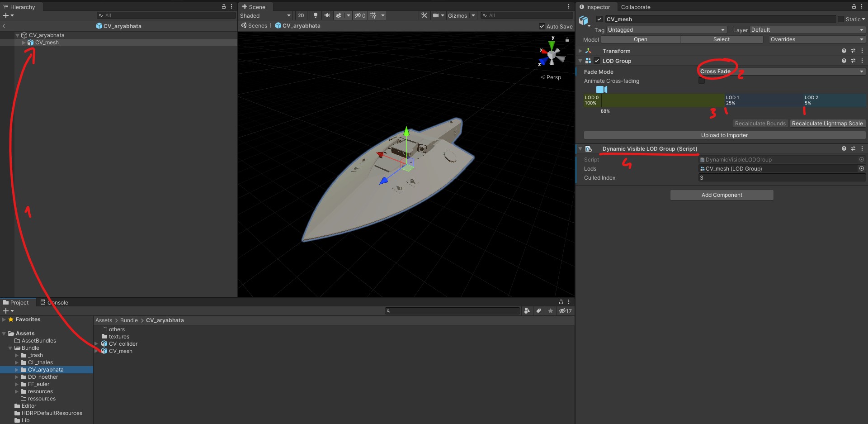Viewport: 868px width, 424px height.
Task: Click the Select model button
Action: click(x=722, y=39)
